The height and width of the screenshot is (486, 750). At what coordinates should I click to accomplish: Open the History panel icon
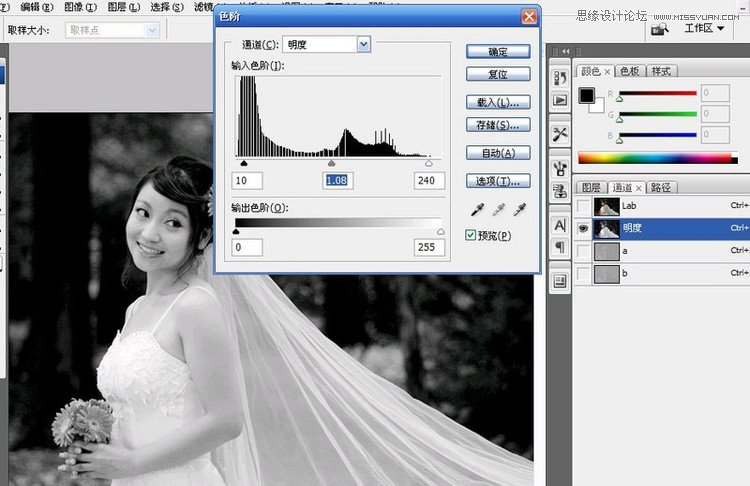point(560,77)
